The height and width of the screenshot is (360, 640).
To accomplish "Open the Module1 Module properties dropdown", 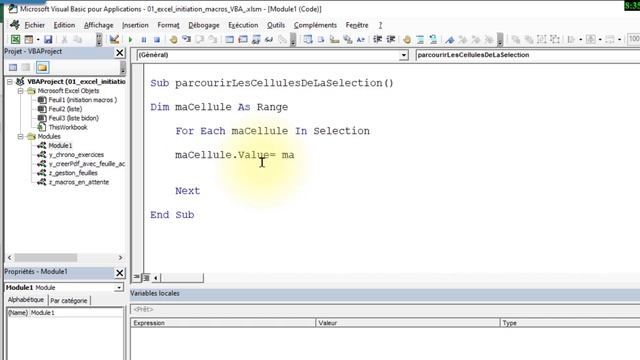I will (x=119, y=288).
